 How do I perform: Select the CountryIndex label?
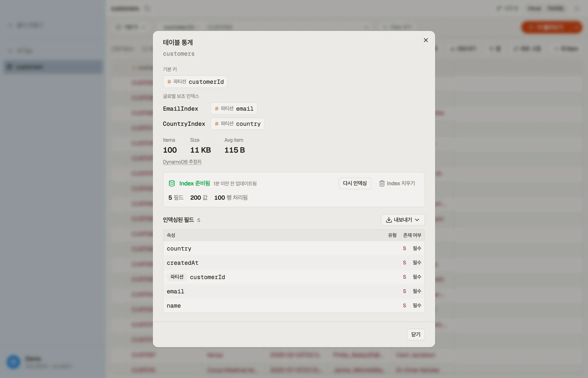click(184, 124)
